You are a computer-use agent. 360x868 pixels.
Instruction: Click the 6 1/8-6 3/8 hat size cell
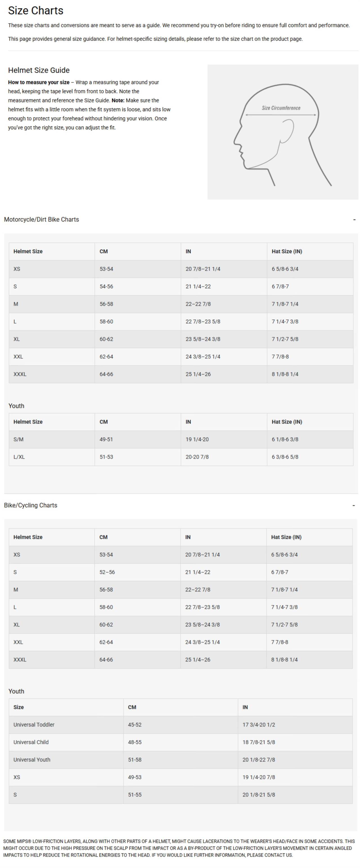(x=285, y=439)
